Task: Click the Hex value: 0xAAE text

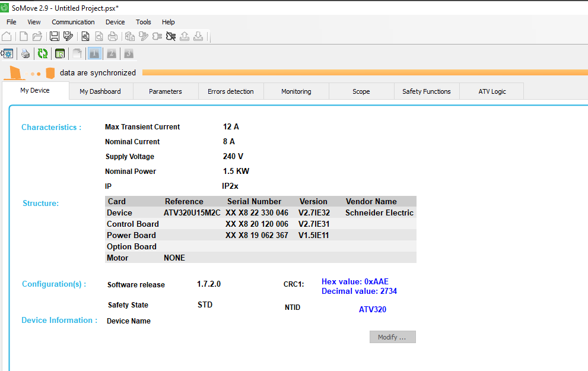Action: (355, 282)
